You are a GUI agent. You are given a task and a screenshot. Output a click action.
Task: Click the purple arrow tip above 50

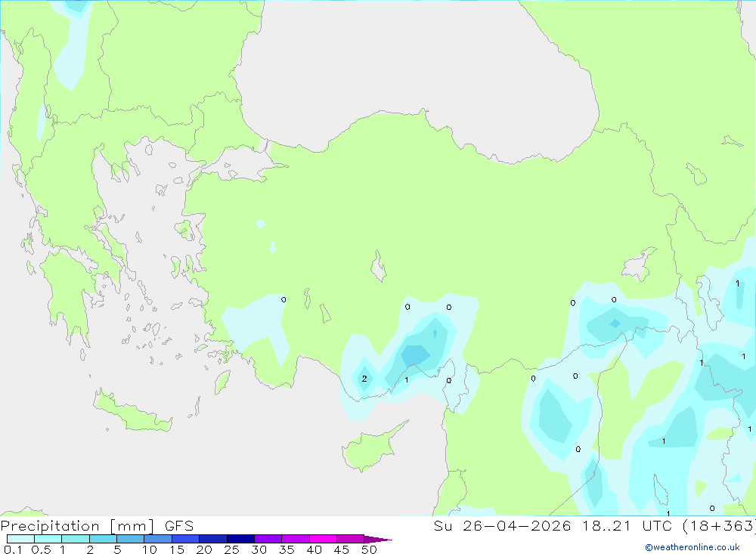(x=377, y=539)
